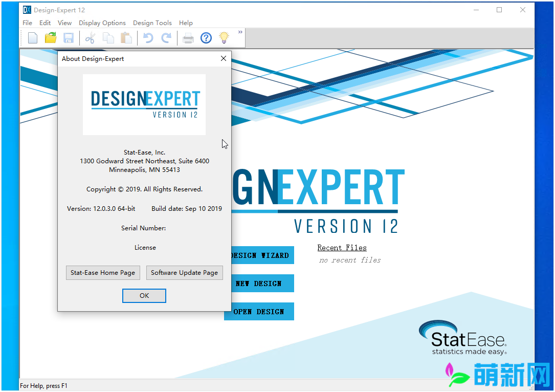
Task: Click the Paste clipboard icon
Action: (x=125, y=37)
